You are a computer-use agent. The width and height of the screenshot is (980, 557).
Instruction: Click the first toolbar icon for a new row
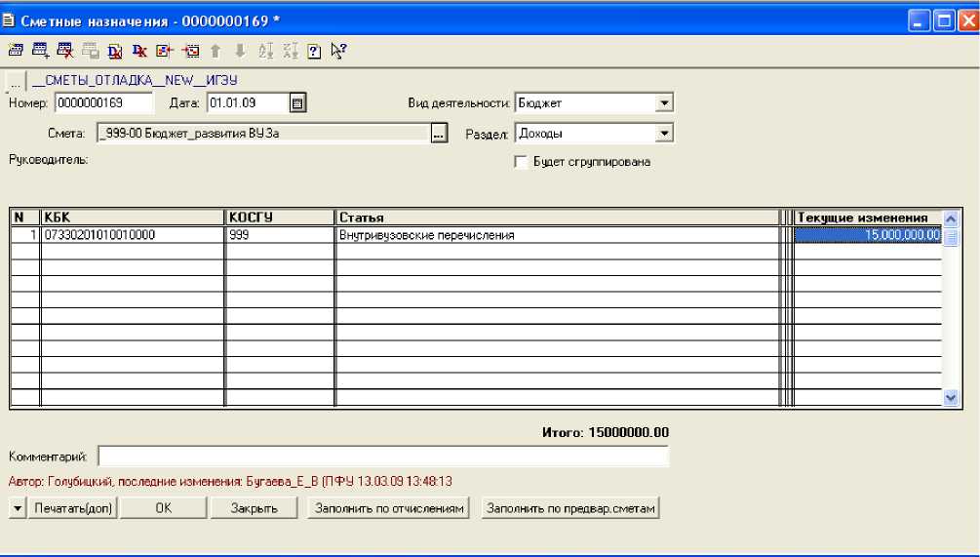[15, 51]
